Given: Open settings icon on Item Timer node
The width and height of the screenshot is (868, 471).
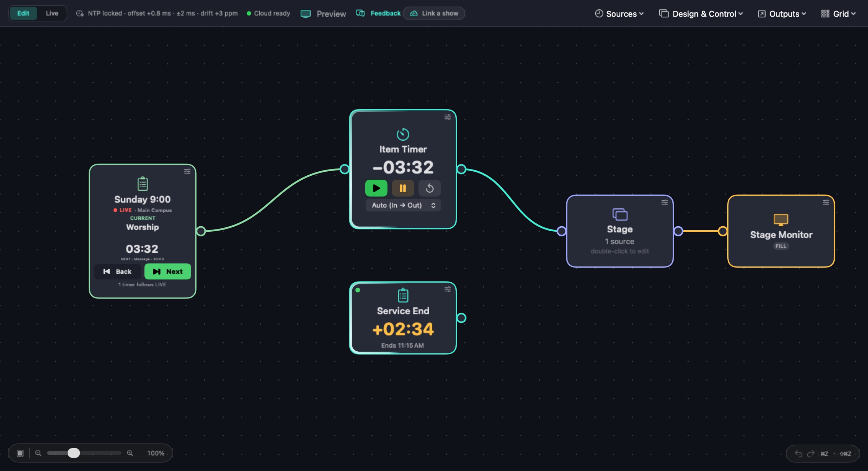Looking at the screenshot, I should [447, 117].
